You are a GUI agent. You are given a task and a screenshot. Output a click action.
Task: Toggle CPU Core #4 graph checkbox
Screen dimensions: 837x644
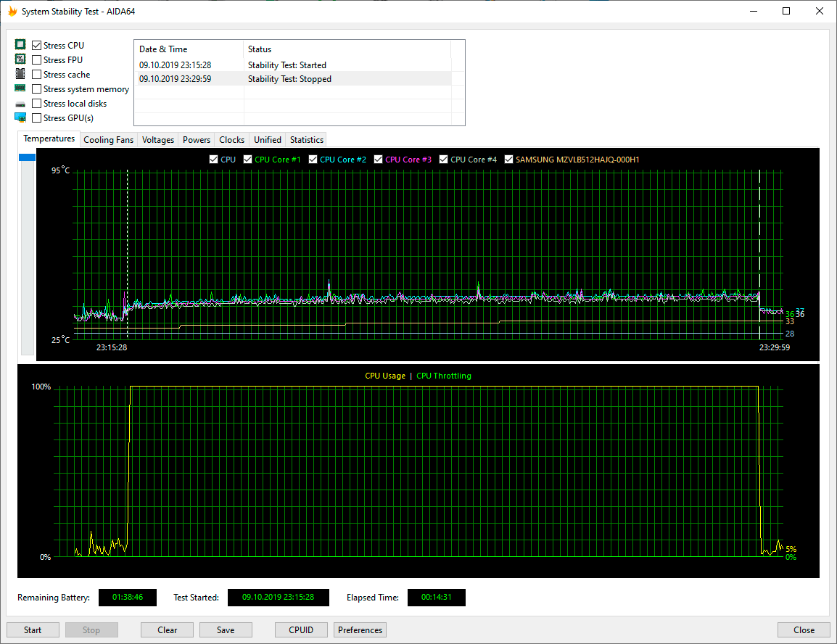(443, 159)
